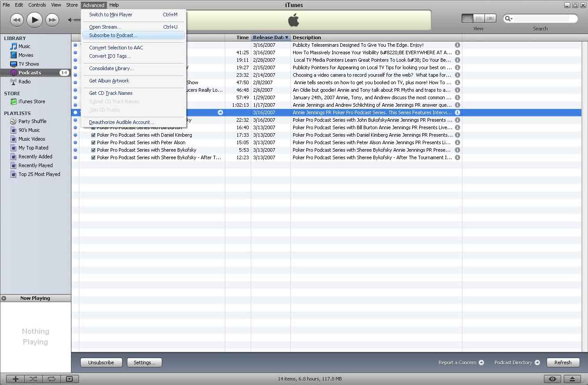
Task: Click the Eject disc button
Action: [x=572, y=379]
